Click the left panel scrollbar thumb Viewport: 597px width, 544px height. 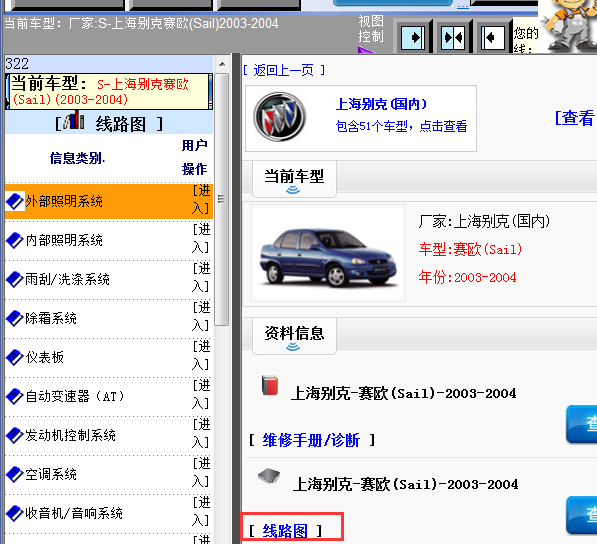(x=222, y=199)
